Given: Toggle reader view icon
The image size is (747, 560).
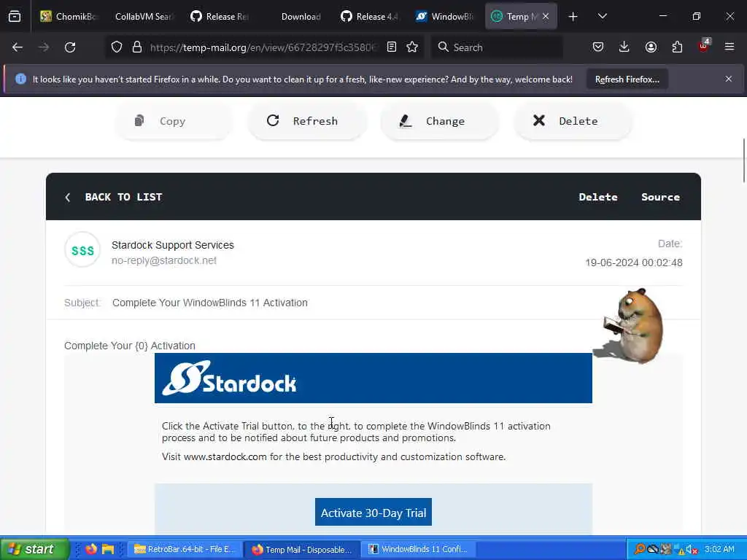Looking at the screenshot, I should click(x=392, y=47).
